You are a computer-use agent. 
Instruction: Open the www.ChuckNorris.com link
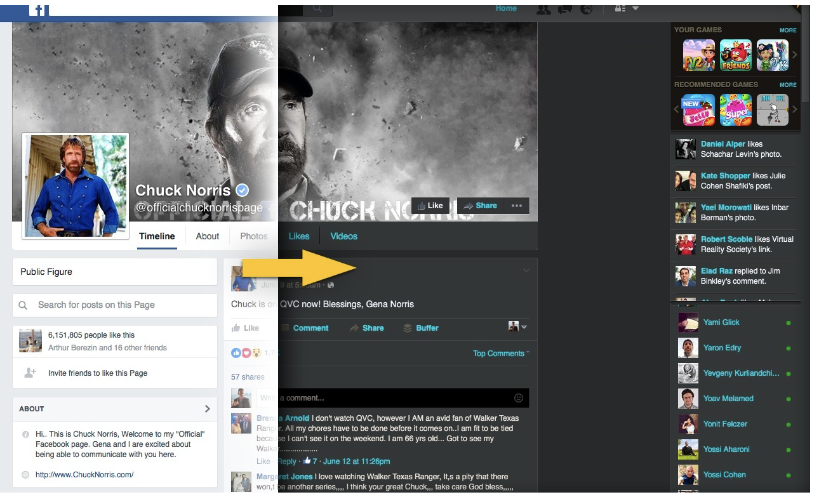(84, 475)
